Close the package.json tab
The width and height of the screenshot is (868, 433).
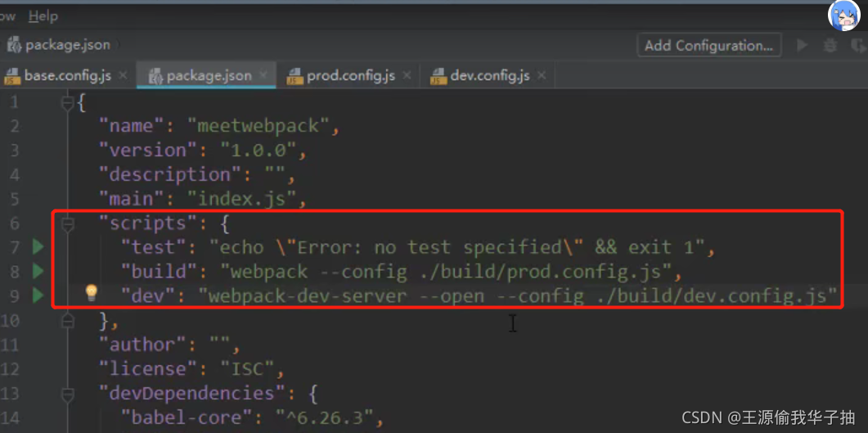coord(263,74)
